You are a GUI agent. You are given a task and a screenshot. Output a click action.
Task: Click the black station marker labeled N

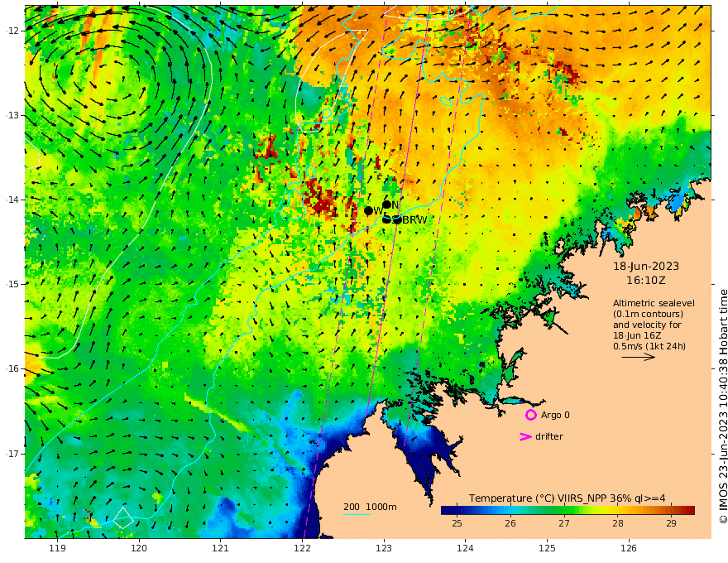coord(387,205)
